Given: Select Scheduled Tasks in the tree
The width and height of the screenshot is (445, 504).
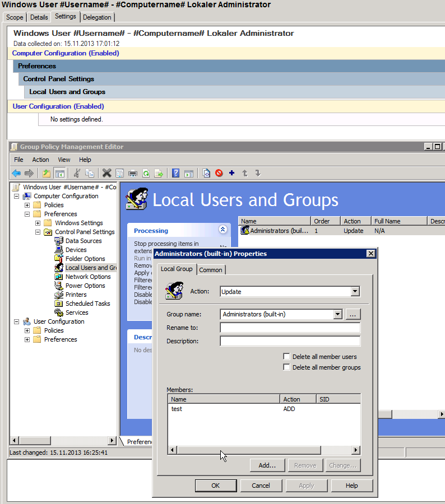Looking at the screenshot, I should (x=87, y=304).
